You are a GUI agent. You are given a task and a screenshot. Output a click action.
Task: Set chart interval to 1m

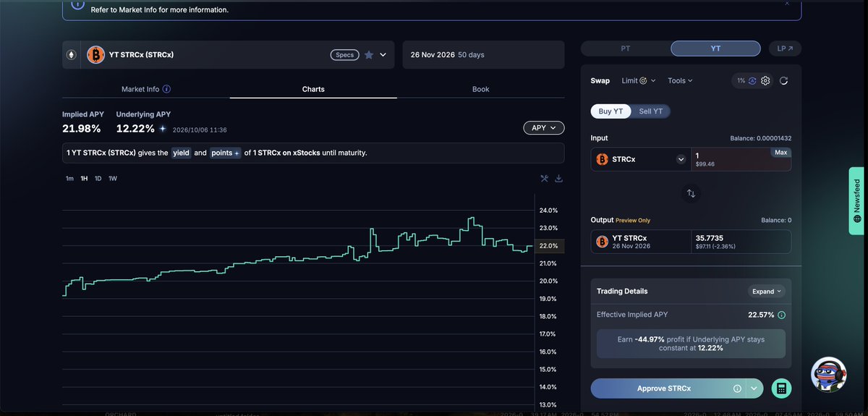pos(69,179)
